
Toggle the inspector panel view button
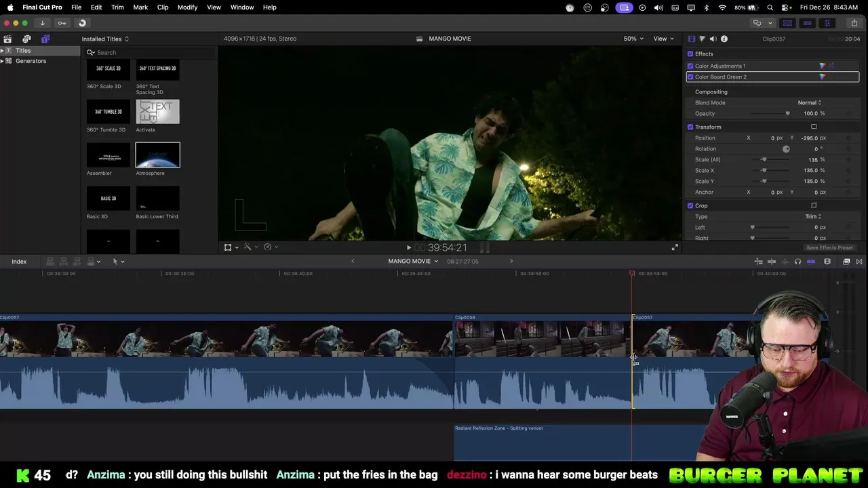pyautogui.click(x=827, y=23)
